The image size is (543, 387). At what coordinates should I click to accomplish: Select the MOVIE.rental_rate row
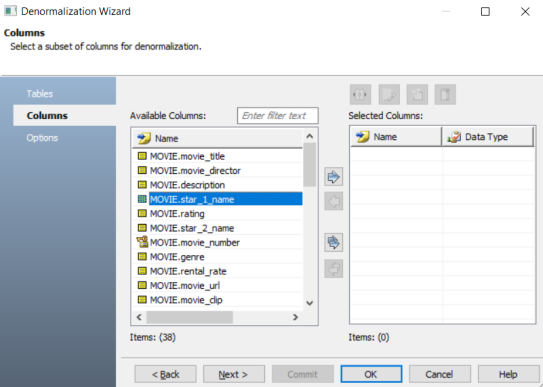[217, 271]
